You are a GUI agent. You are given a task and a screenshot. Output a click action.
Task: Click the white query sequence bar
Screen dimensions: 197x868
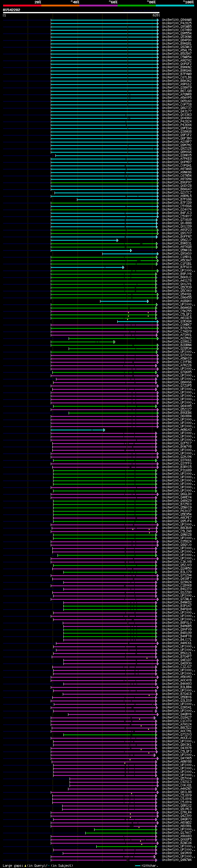[81, 12]
